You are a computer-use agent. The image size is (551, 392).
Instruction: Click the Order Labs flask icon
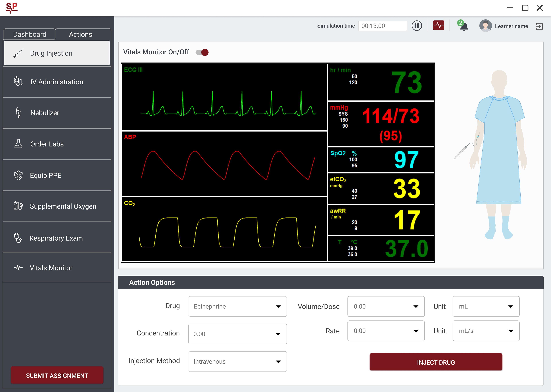click(18, 144)
